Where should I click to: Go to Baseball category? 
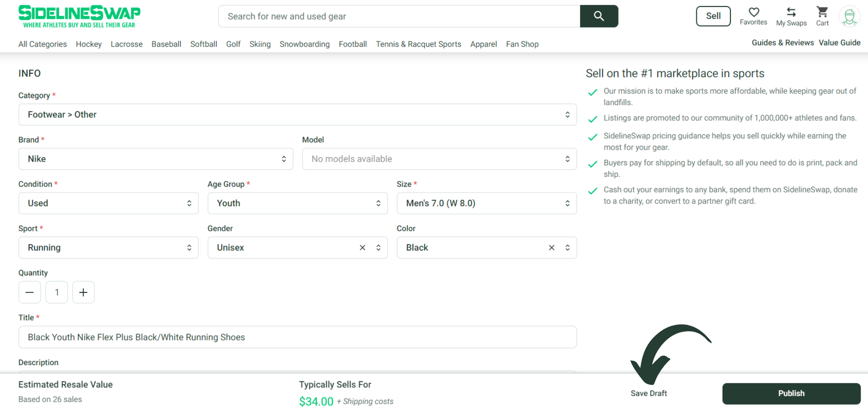coord(166,44)
